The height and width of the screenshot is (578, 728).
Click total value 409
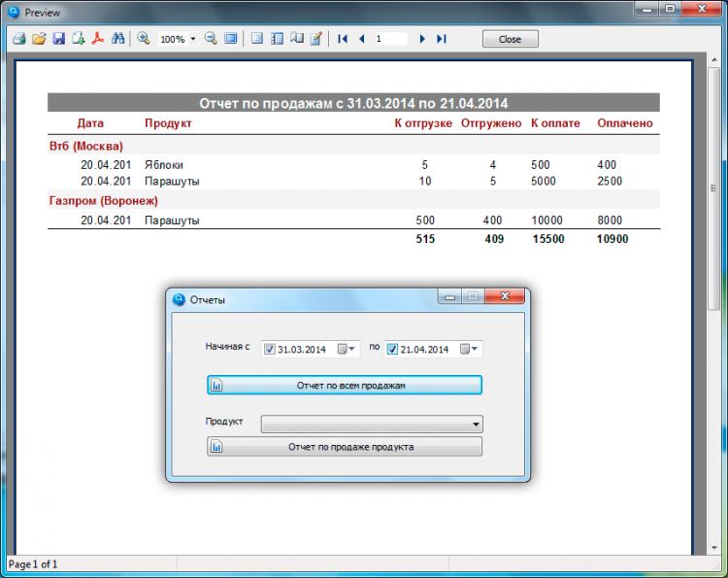[494, 239]
